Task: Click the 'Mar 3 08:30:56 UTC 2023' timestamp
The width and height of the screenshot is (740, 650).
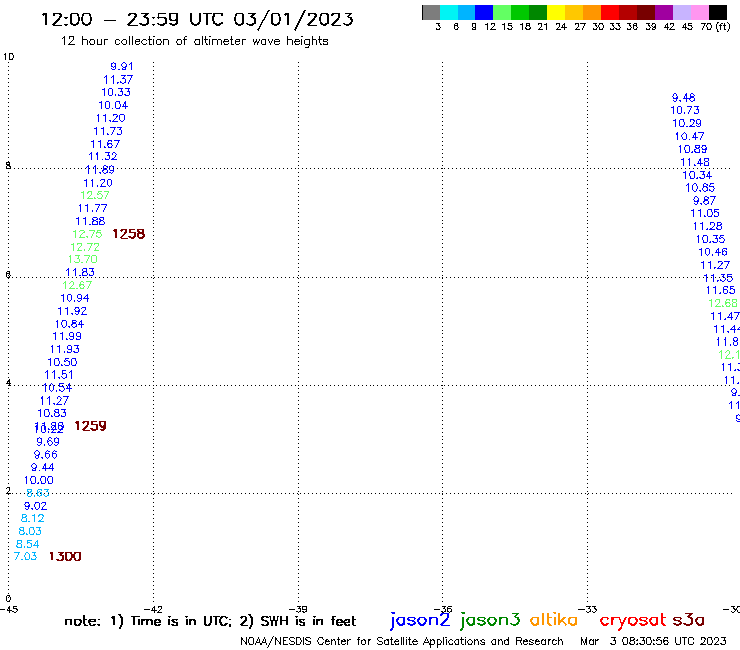Action: pos(653,641)
